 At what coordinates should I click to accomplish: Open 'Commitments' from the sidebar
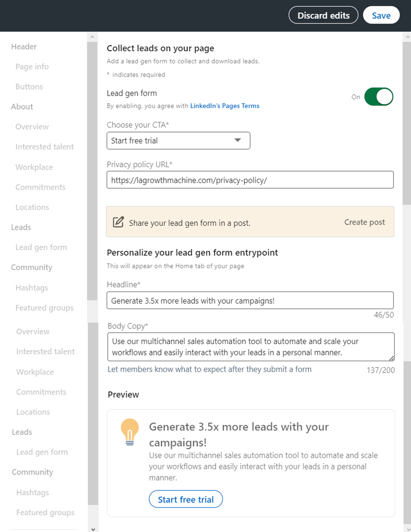point(41,187)
